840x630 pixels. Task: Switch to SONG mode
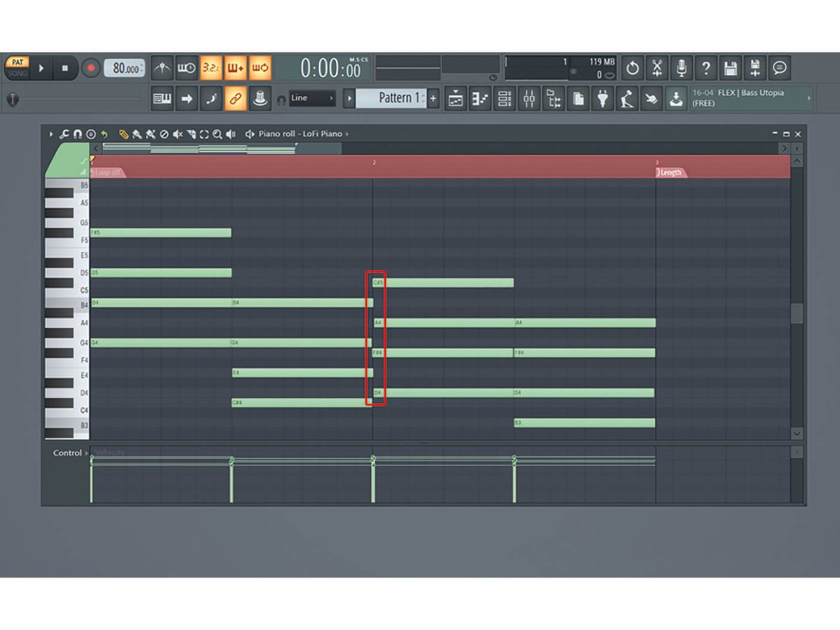coord(17,73)
